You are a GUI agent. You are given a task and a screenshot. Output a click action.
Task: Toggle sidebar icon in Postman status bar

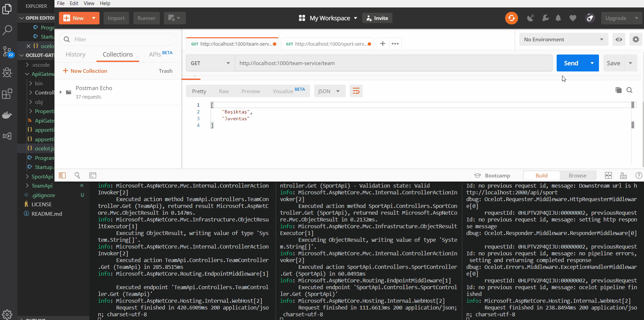(x=62, y=175)
